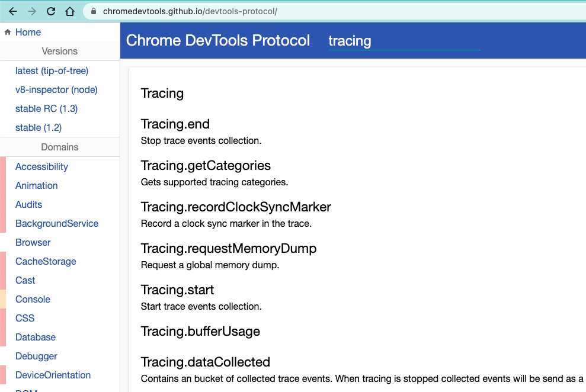Screen dimensions: 586x392
Task: Open the BackgroundService domain
Action: point(57,223)
